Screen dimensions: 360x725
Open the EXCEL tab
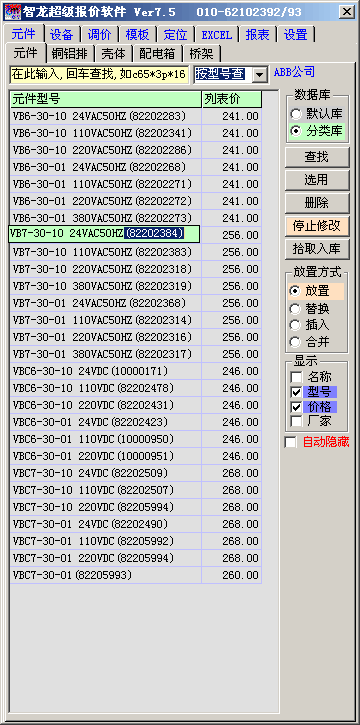point(217,35)
